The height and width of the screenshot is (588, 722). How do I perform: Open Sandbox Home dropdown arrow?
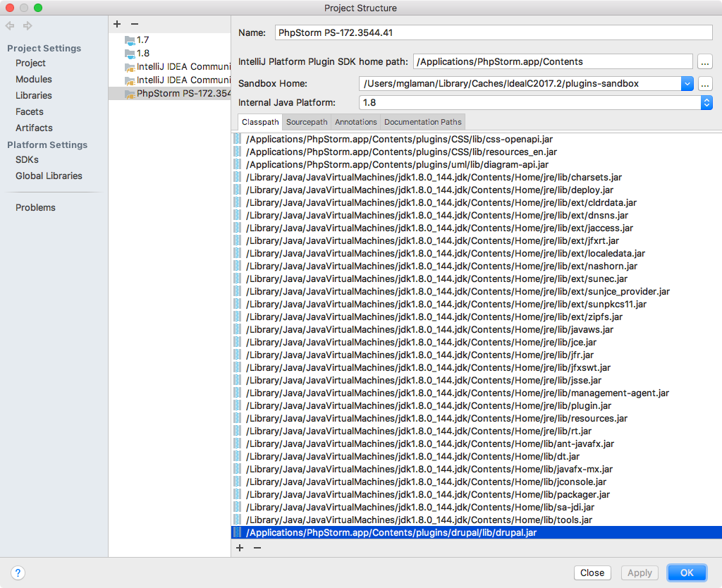[x=687, y=84]
